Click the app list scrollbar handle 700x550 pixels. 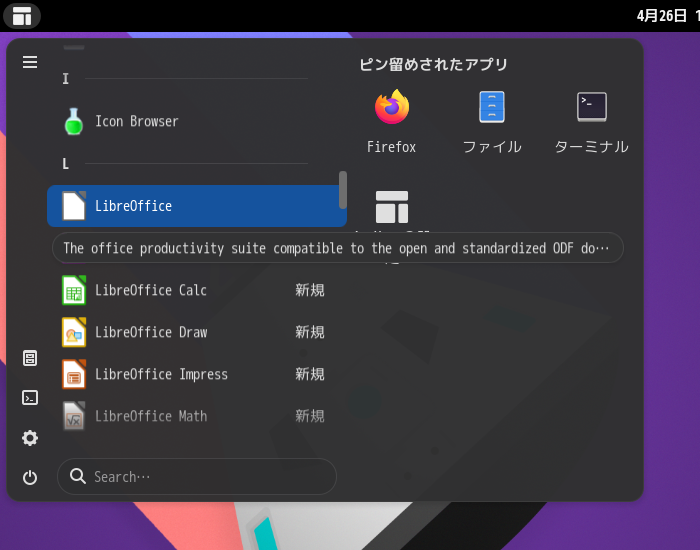point(343,190)
